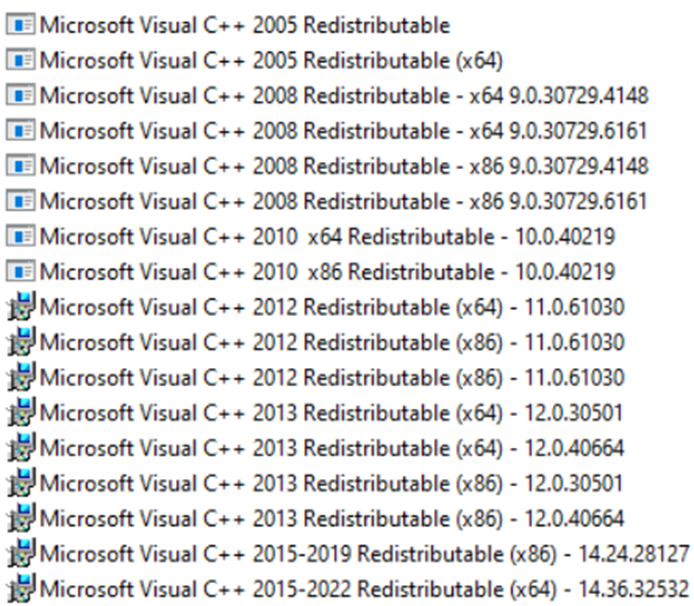
Task: Click the installer icon for 2015-2022 Redistributable (x64)
Action: click(x=20, y=588)
